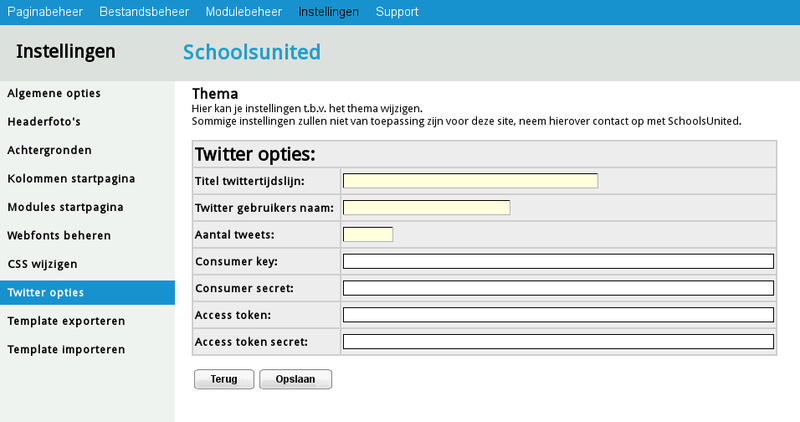Viewport: 800px width, 422px height.
Task: Select Twitter opties in sidebar
Action: coord(87,292)
